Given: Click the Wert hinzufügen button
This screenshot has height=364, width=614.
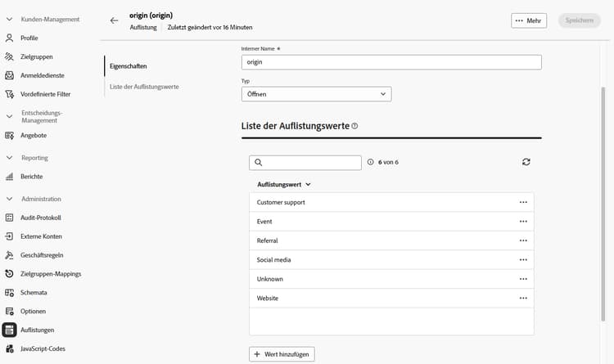Looking at the screenshot, I should (282, 354).
